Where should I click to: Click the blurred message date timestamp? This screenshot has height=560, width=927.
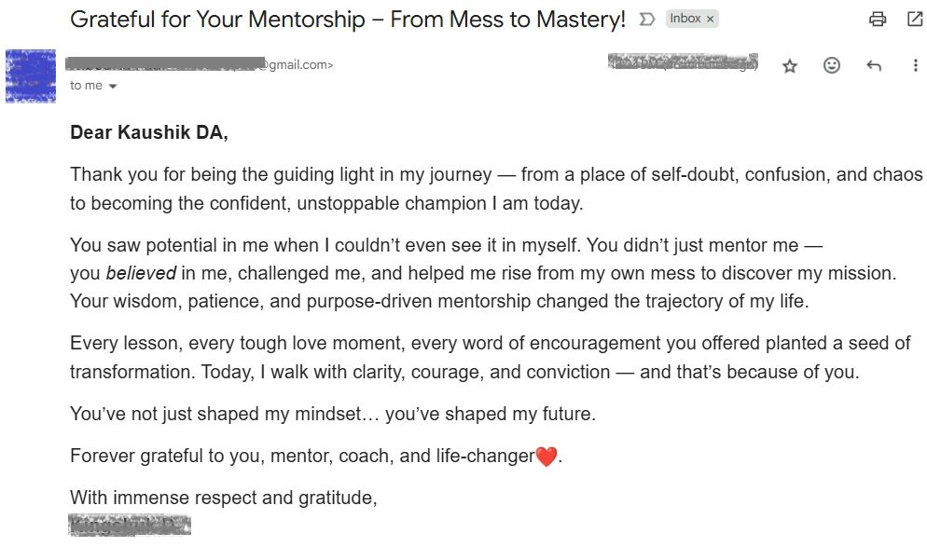pyautogui.click(x=683, y=63)
